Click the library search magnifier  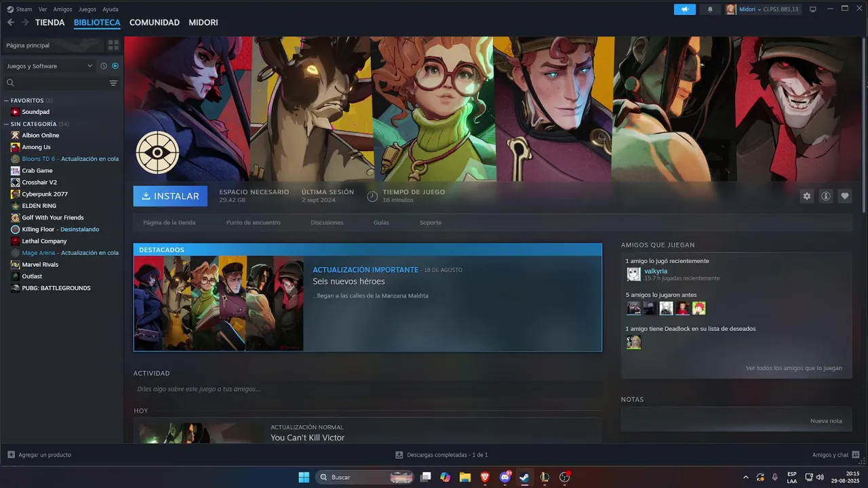10,83
